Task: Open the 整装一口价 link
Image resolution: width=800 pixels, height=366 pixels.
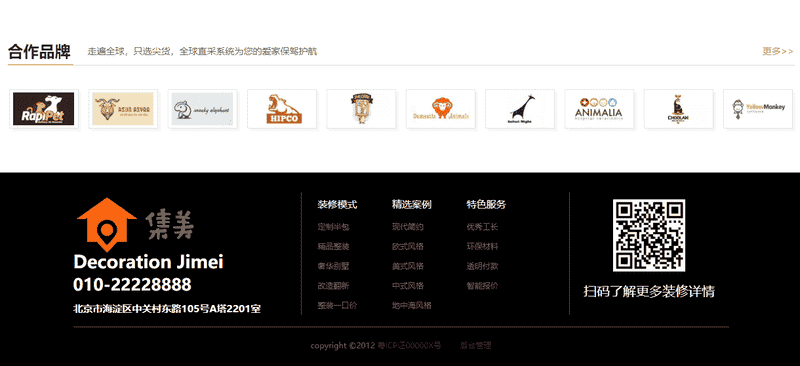Action: [x=337, y=305]
